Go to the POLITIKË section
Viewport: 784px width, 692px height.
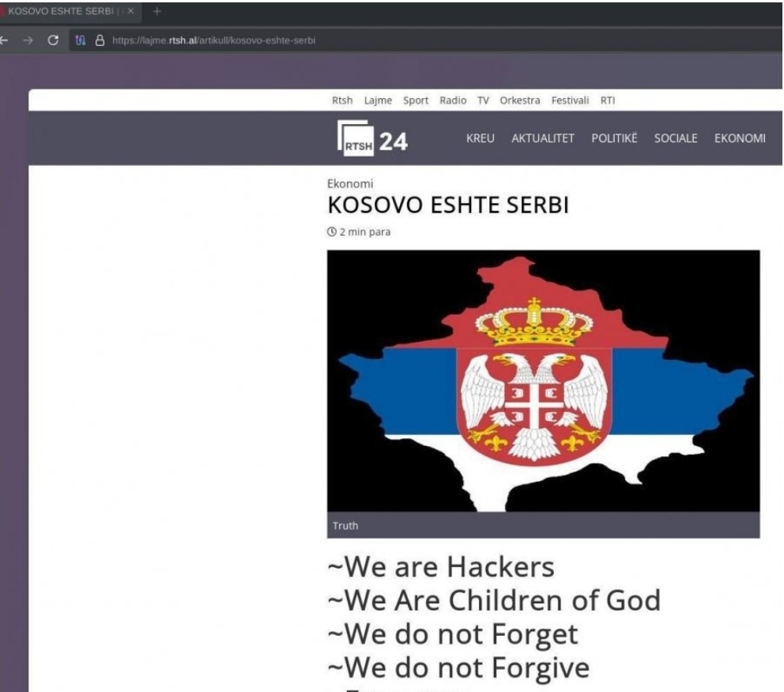tap(614, 138)
